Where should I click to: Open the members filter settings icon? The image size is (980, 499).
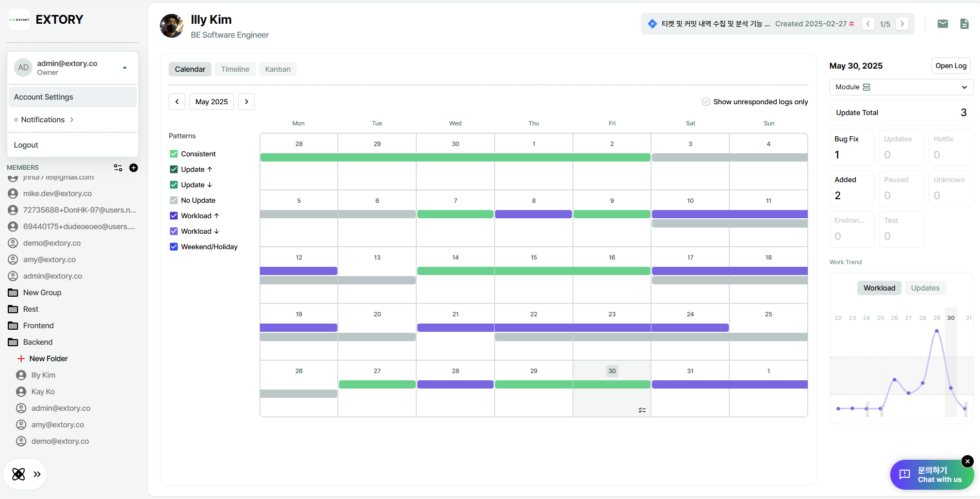(x=118, y=168)
